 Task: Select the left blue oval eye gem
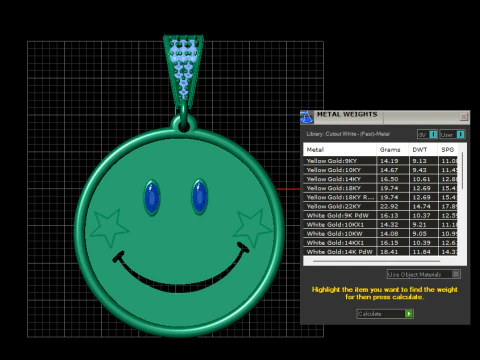click(152, 197)
